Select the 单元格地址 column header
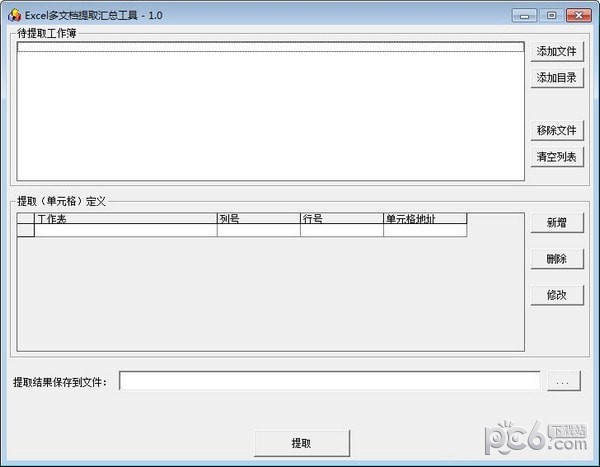The width and height of the screenshot is (600, 467). click(x=425, y=218)
